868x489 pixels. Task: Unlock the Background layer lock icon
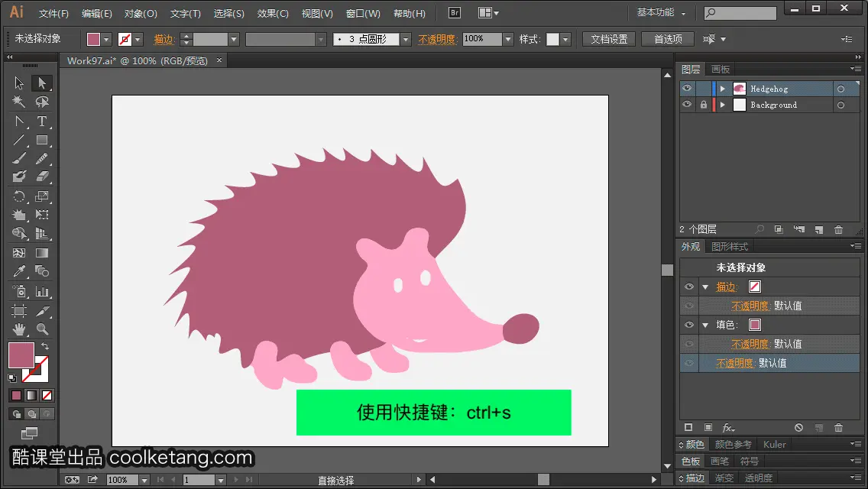704,105
